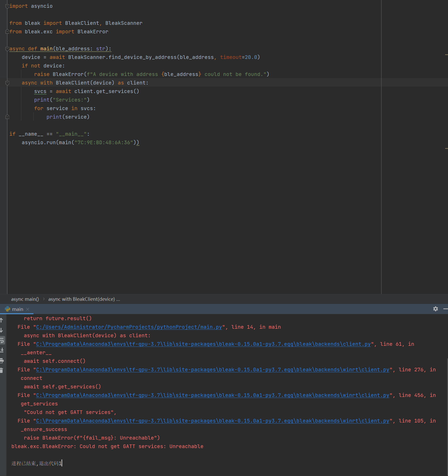Click find_device_by_address method call
448x476 pixels.
coord(142,57)
